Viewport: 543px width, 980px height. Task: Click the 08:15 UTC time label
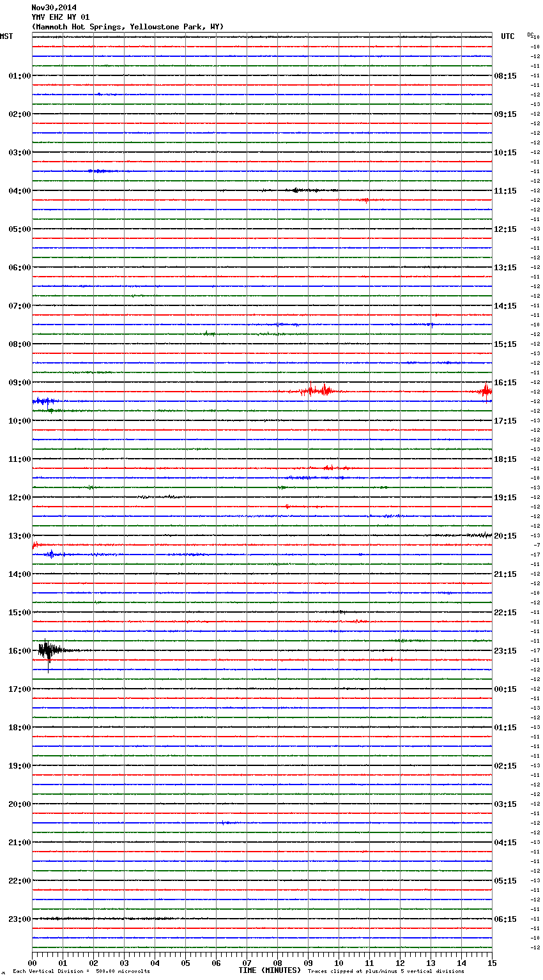point(505,76)
